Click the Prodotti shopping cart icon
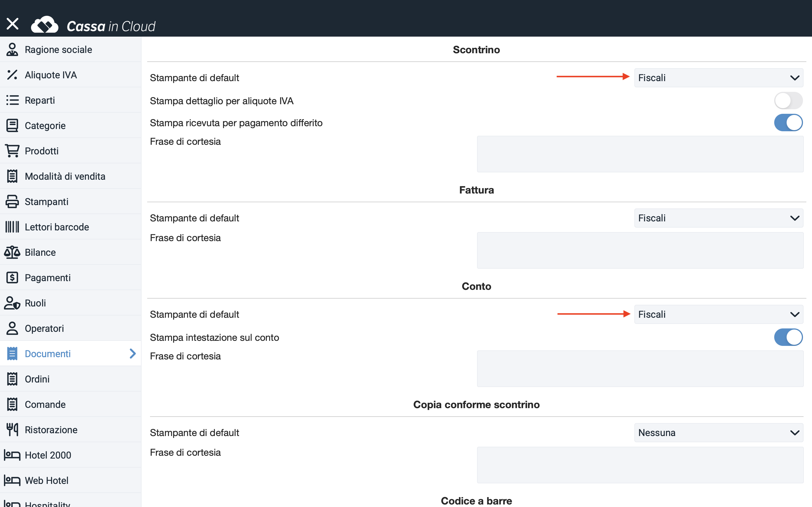The height and width of the screenshot is (507, 812). click(12, 151)
